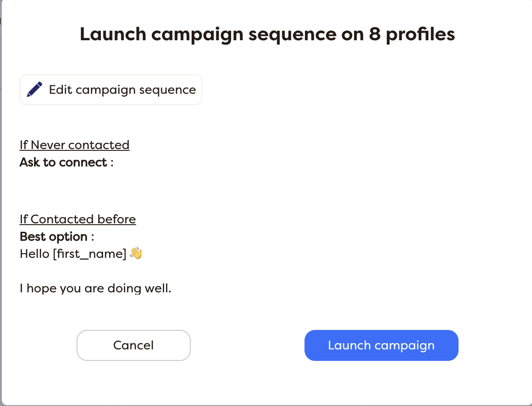Select the text "I hope you are doing well."
The width and height of the screenshot is (532, 406).
tap(95, 288)
